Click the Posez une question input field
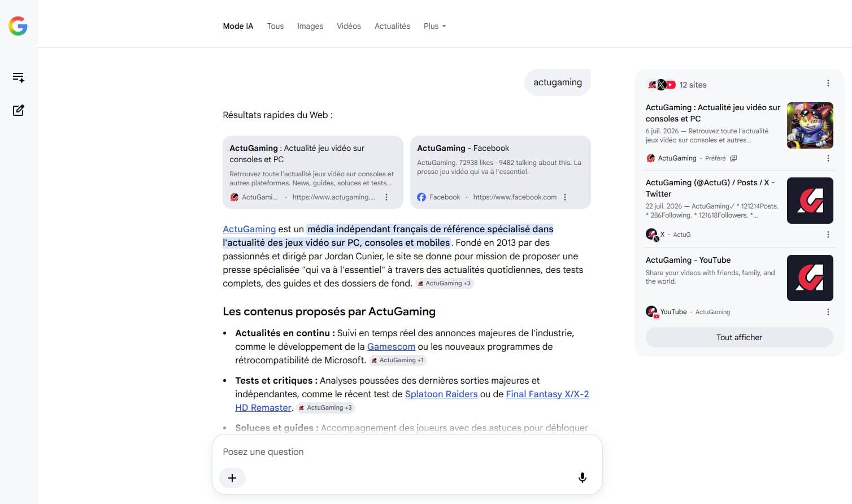Screen dimensions: 852x504 pos(407,452)
